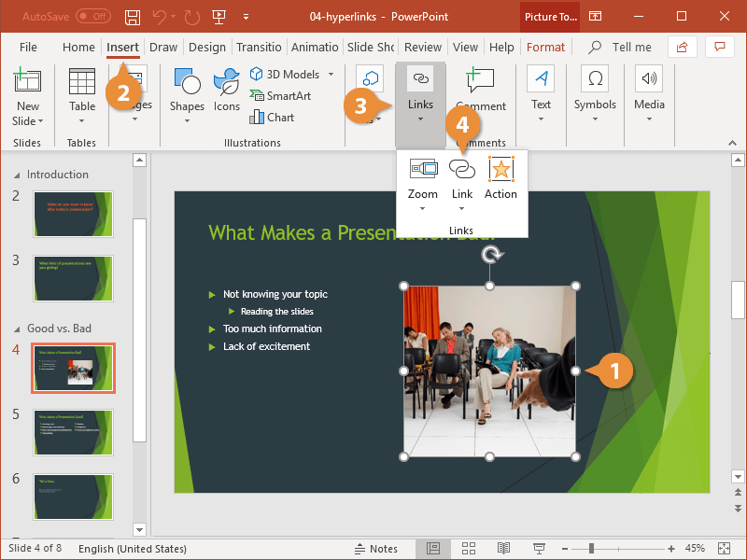This screenshot has width=747, height=560.
Task: Switch to Normal view
Action: [x=433, y=549]
